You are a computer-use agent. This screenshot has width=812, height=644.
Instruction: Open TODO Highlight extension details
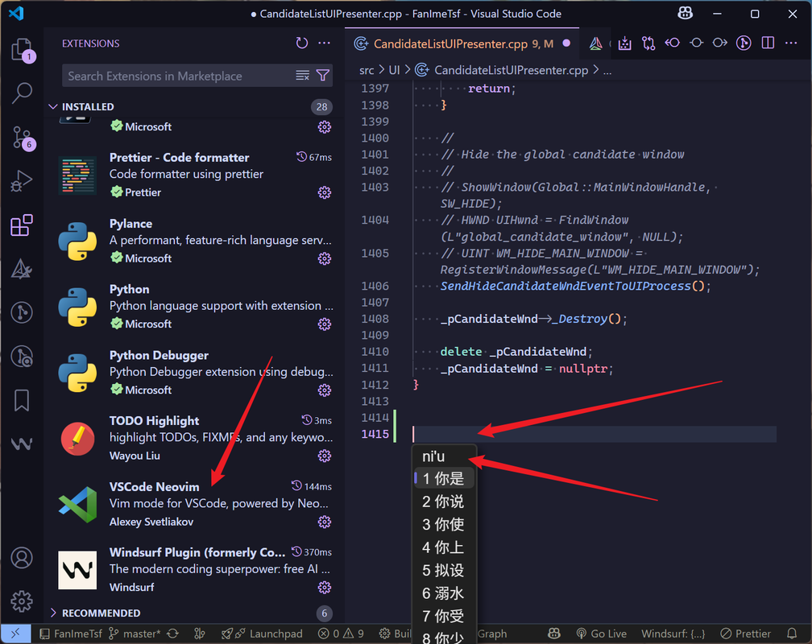[x=196, y=438]
